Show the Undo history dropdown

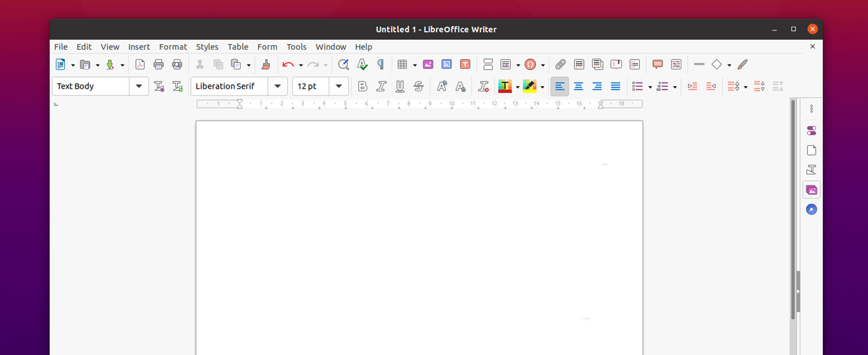pyautogui.click(x=301, y=65)
